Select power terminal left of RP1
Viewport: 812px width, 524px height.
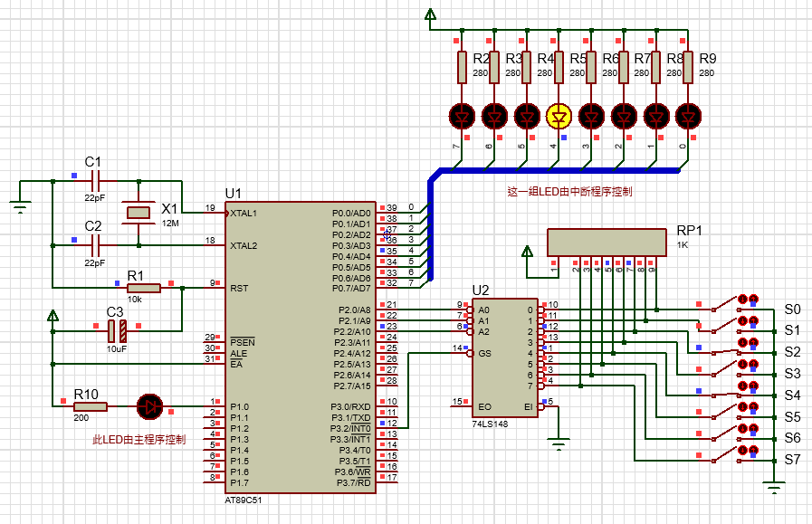(x=527, y=251)
